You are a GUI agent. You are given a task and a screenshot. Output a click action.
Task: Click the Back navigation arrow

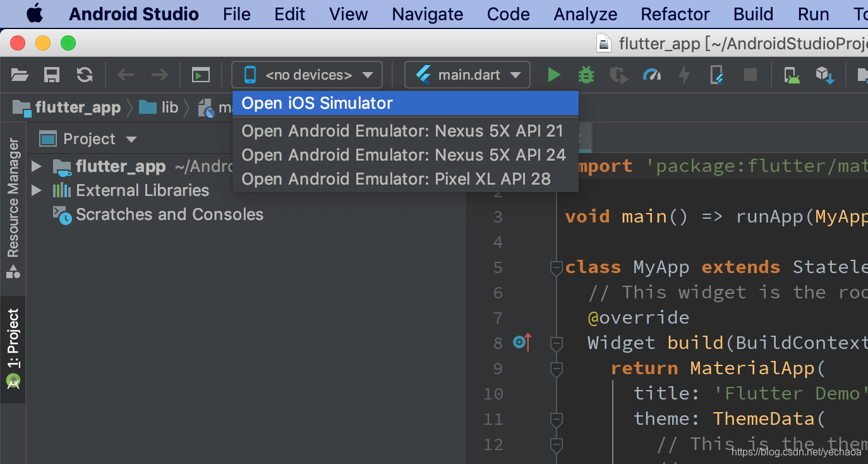[126, 75]
